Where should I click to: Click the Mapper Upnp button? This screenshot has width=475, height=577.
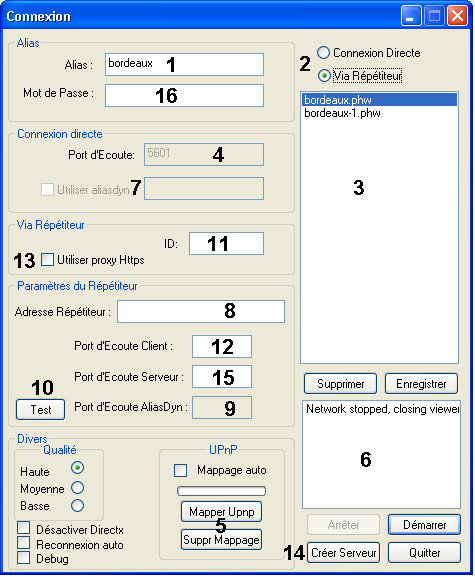(x=221, y=511)
